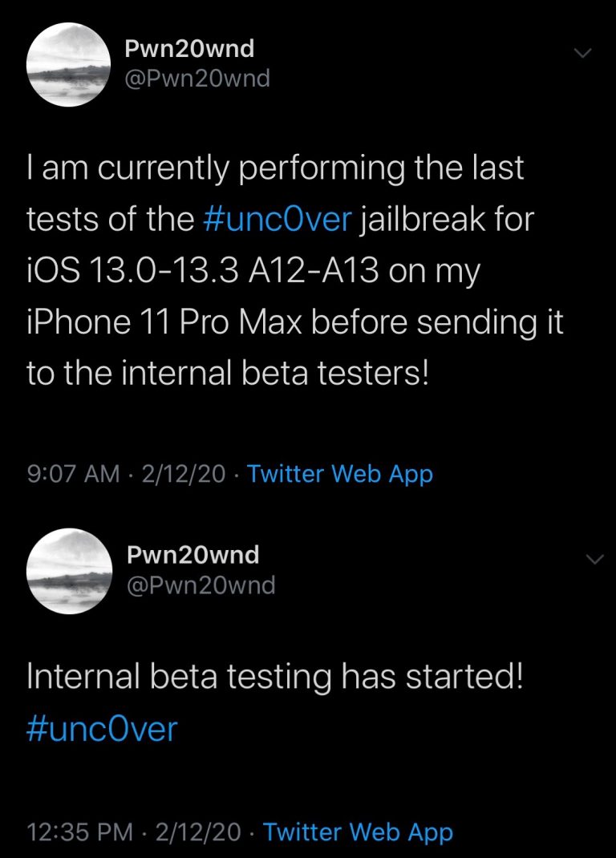Select the Pwn20wnd display name on the second tweet
Image resolution: width=616 pixels, height=858 pixels.
click(x=192, y=554)
